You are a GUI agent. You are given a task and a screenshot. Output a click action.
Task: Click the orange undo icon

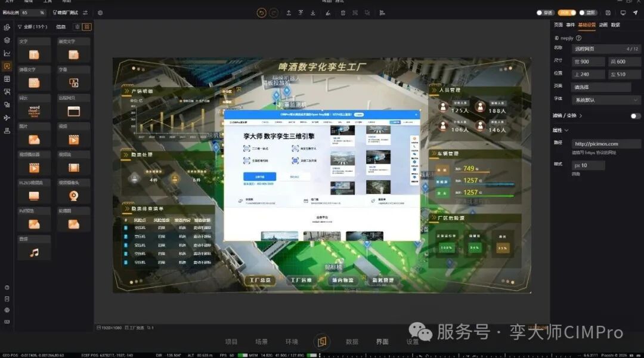[x=261, y=13]
